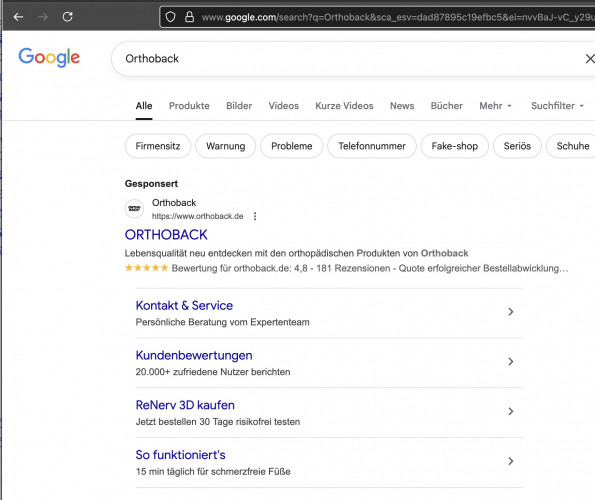595x500 pixels.
Task: Click the chevron in the So funktioniert's row
Action: tap(511, 461)
